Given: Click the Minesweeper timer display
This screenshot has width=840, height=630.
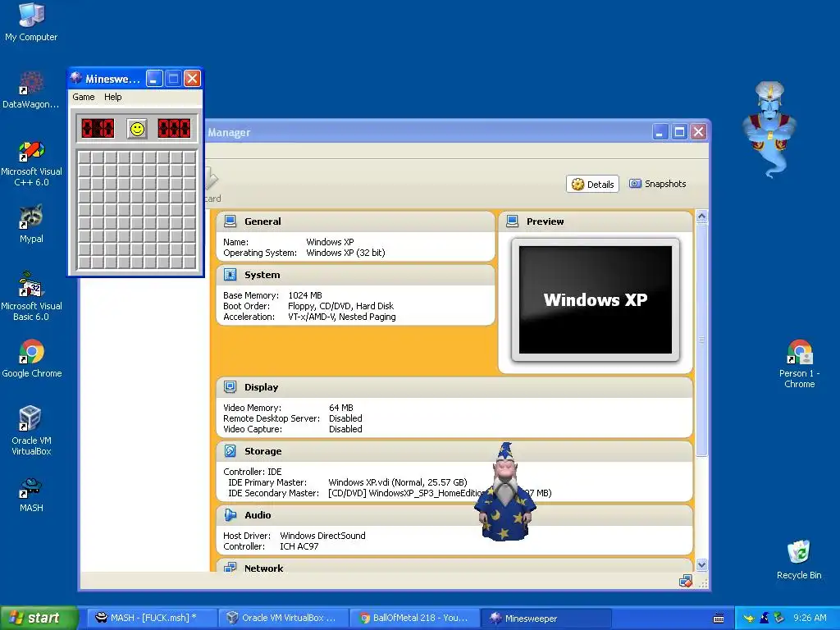Looking at the screenshot, I should (174, 129).
